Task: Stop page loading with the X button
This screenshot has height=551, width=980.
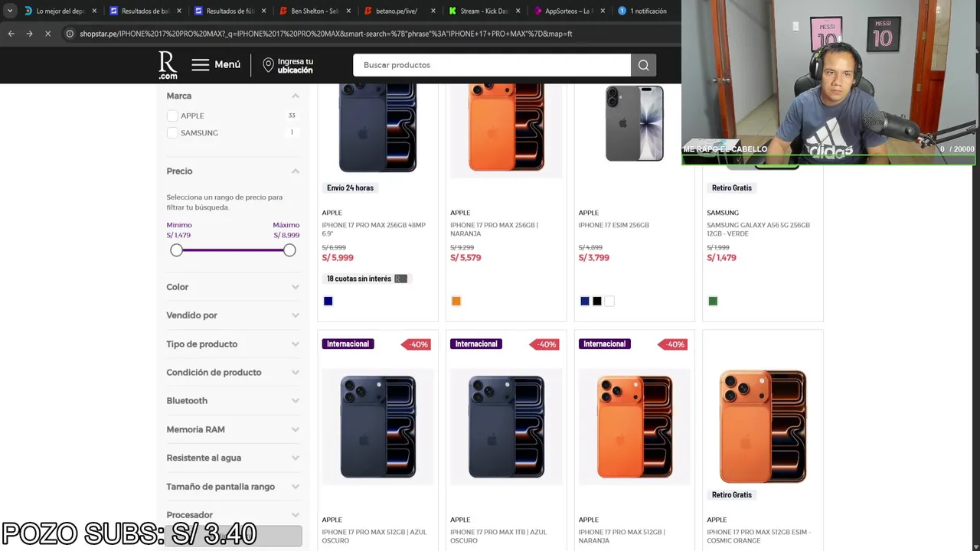Action: point(47,34)
